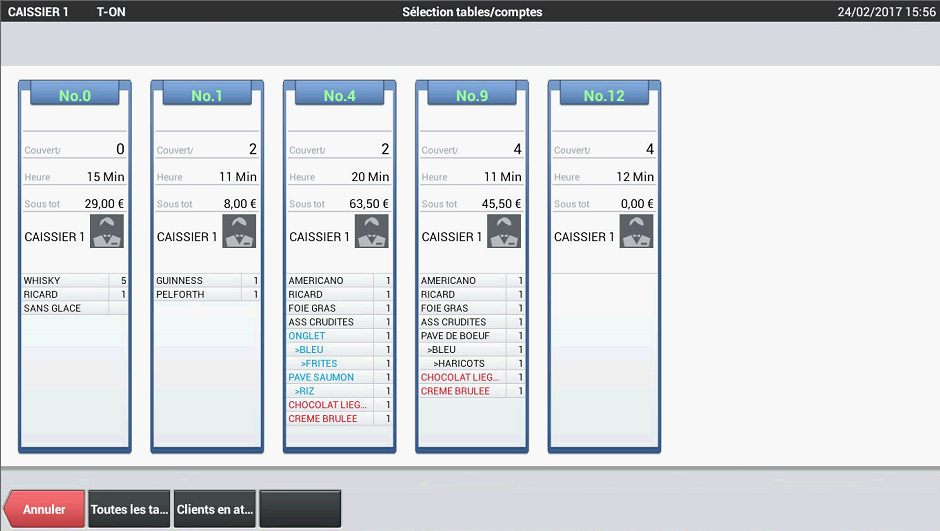Select PAVE DE BOEUF in table No.9
This screenshot has height=531, width=940.
click(472, 336)
